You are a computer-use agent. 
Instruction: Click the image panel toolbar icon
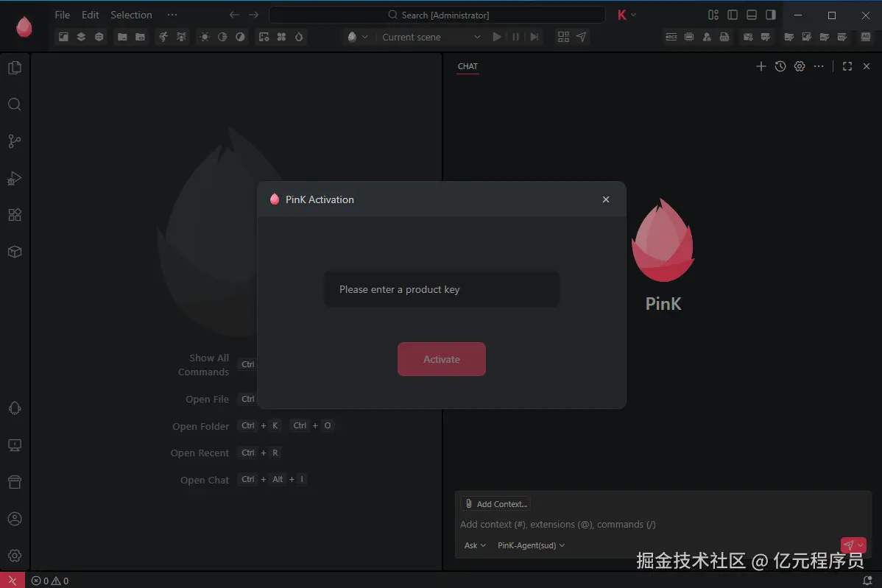63,37
